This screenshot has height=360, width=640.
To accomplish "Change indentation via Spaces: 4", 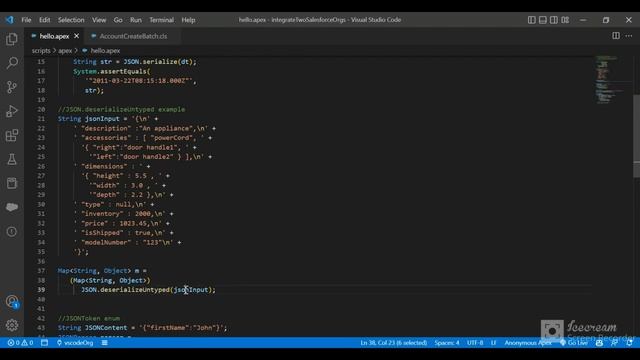I will (x=447, y=343).
